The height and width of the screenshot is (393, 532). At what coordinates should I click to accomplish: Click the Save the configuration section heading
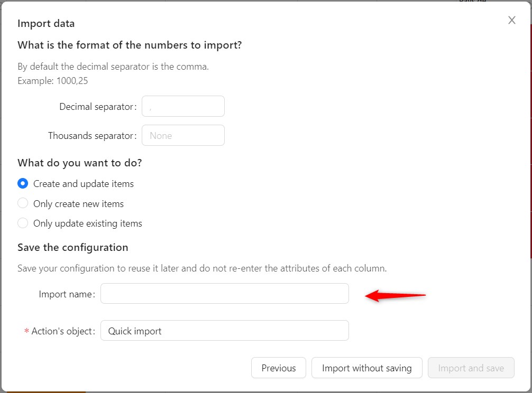click(73, 247)
